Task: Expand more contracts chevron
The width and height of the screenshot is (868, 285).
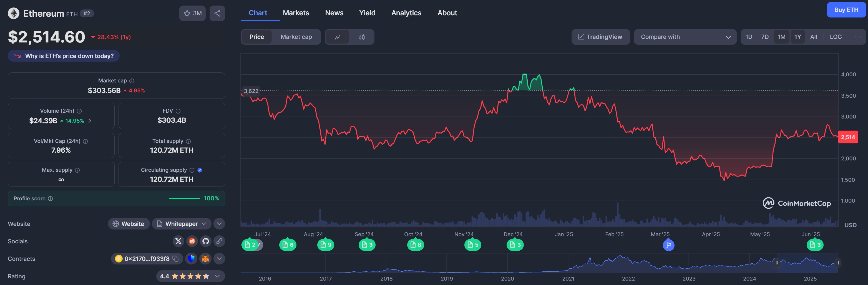Action: pos(219,259)
